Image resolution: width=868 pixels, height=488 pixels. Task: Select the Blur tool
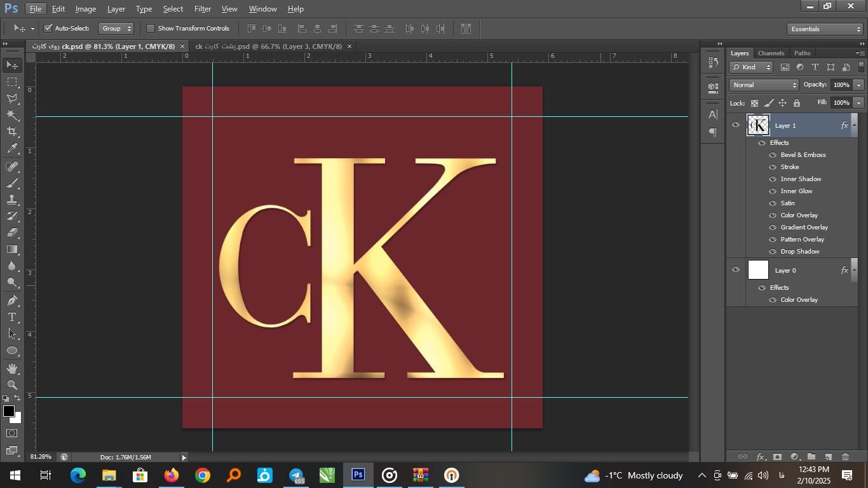point(12,266)
